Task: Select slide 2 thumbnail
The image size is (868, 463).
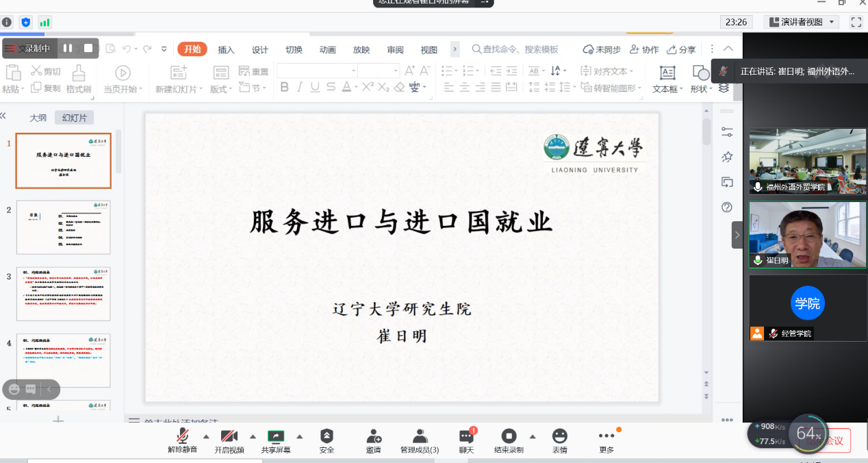Action: point(63,227)
